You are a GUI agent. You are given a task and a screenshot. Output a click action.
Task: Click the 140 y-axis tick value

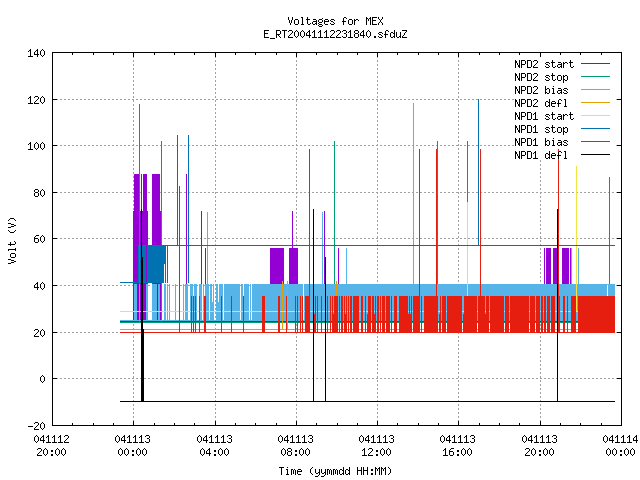click(36, 53)
